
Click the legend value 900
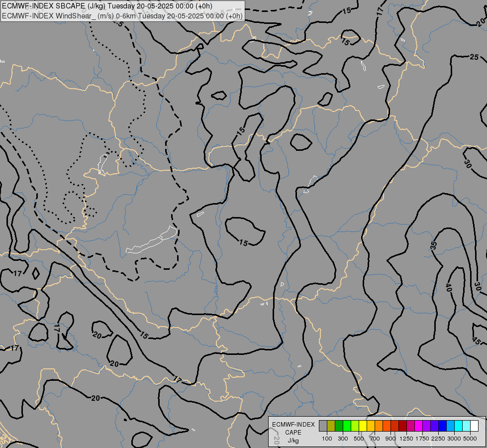point(390,439)
